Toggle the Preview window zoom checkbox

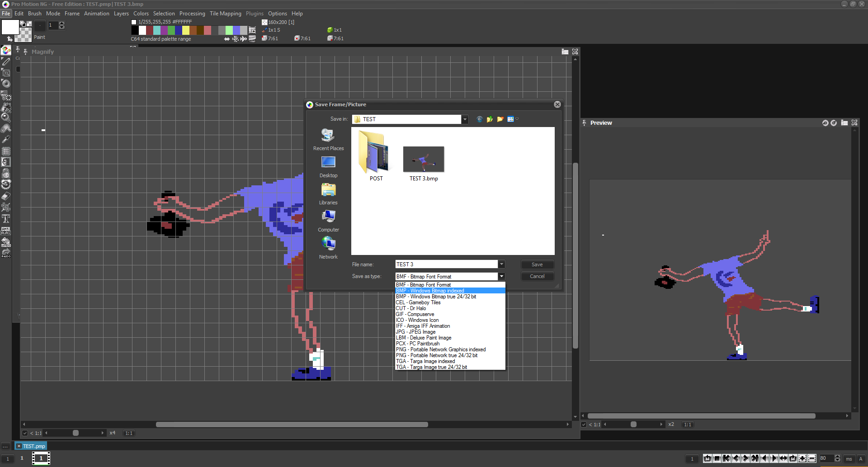(584, 425)
